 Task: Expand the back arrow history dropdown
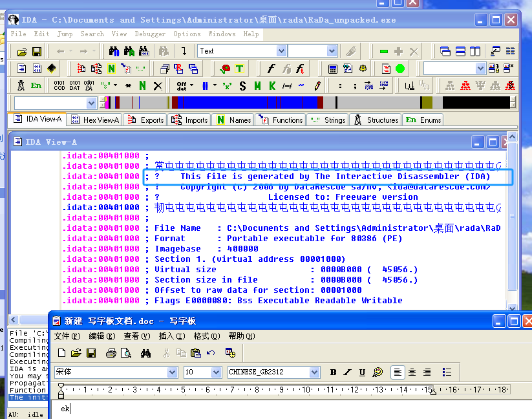point(71,51)
